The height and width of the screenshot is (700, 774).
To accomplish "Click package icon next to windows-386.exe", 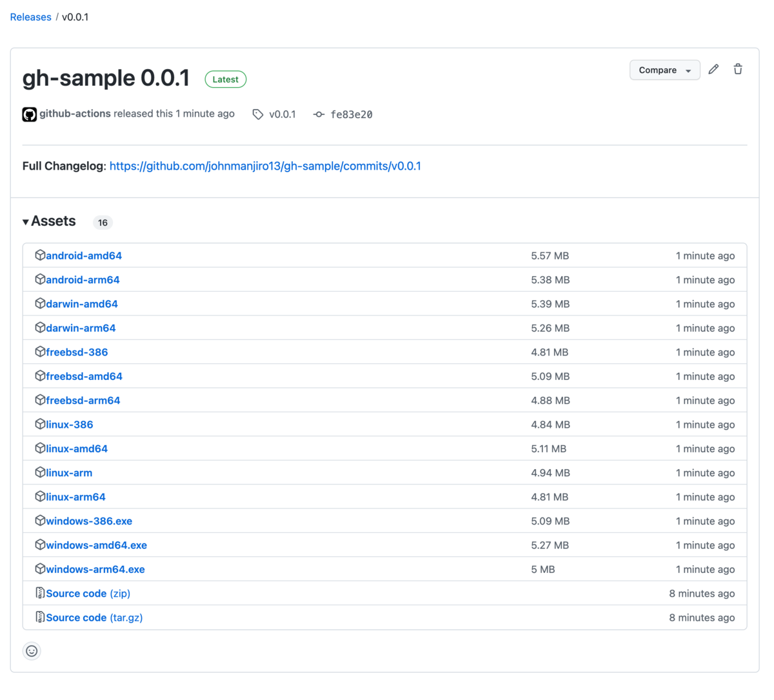I will (40, 520).
